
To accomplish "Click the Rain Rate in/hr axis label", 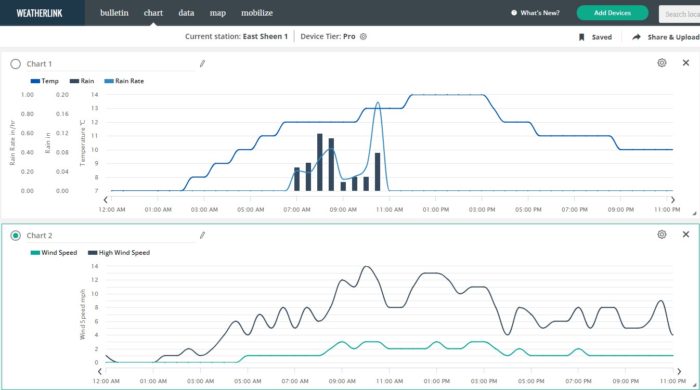I will pos(12,142).
